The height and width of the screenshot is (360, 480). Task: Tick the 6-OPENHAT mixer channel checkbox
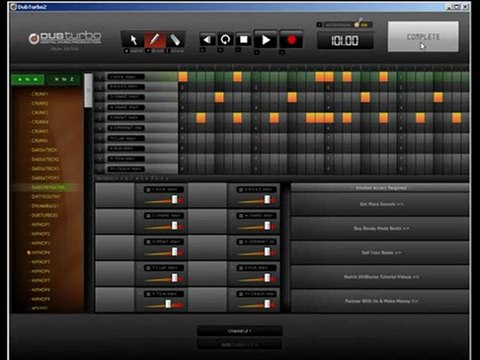[x=241, y=242]
